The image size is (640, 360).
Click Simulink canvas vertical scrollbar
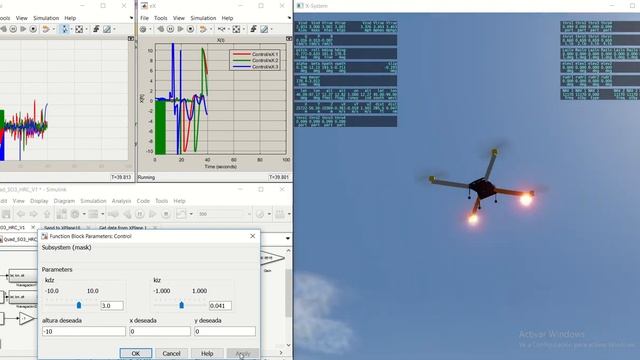289,293
